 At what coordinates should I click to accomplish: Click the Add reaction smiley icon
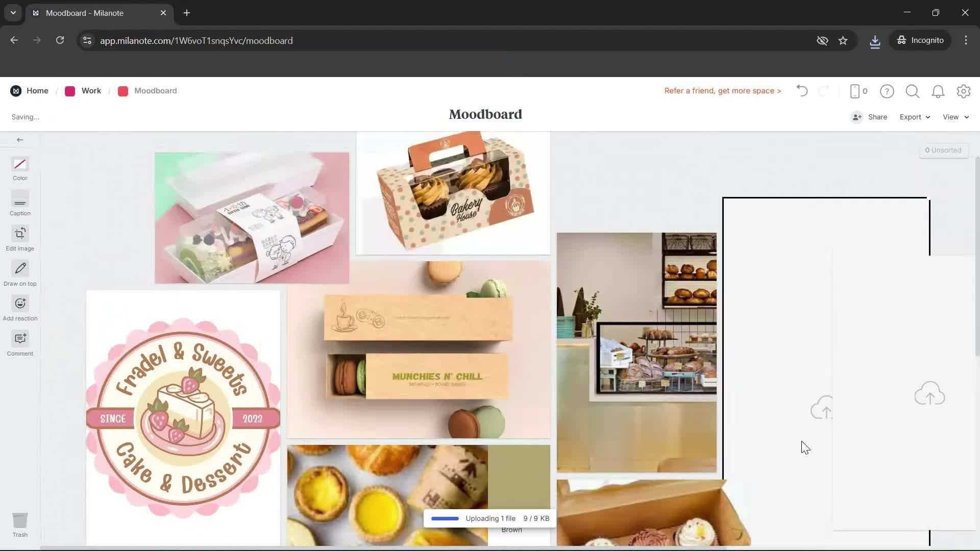[20, 304]
